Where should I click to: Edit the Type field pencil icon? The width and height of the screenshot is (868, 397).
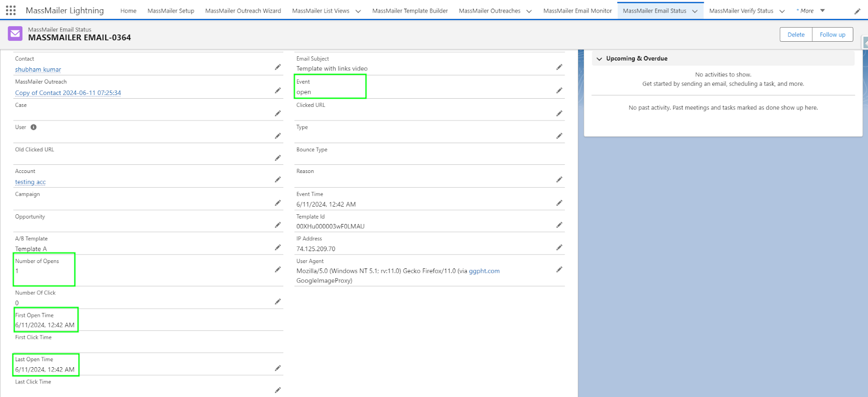click(559, 136)
